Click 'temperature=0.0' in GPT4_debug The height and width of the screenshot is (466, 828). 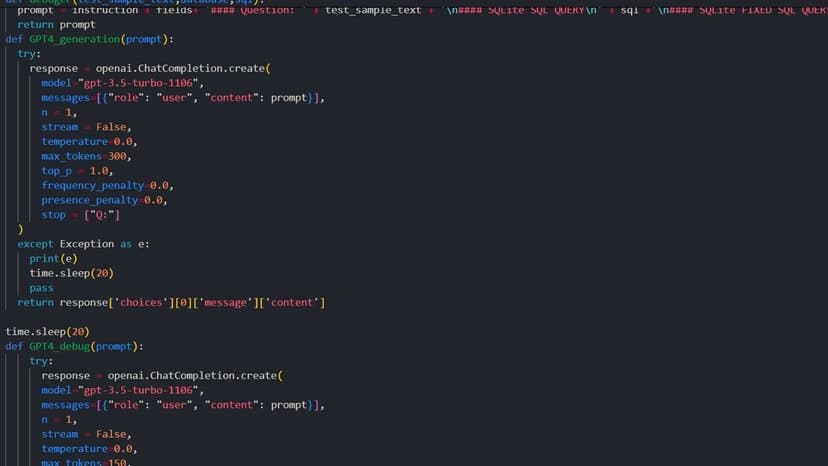(89, 449)
